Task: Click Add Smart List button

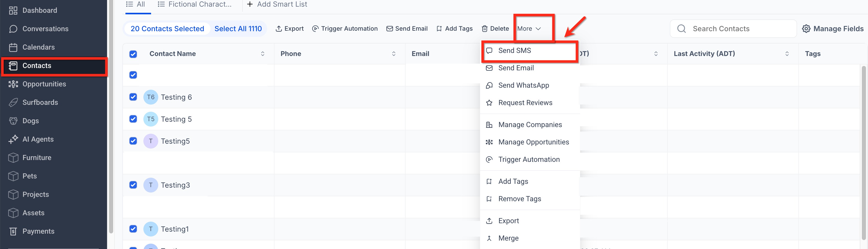Action: click(x=277, y=5)
